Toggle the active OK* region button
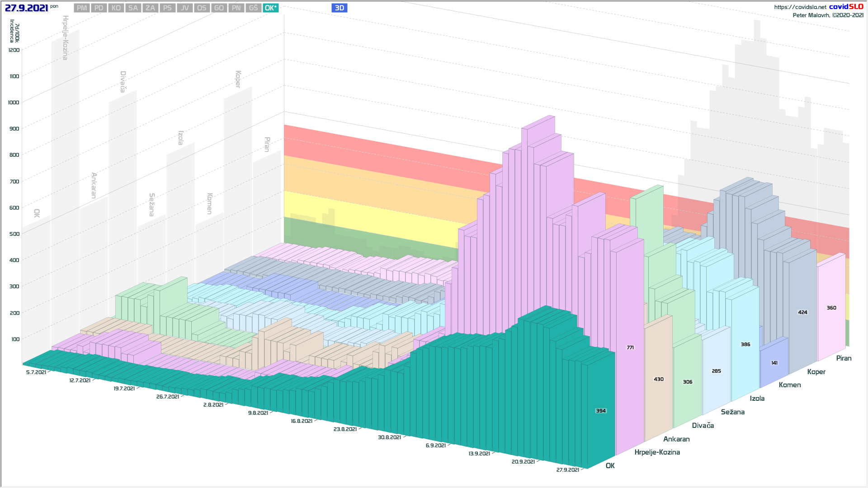This screenshot has width=868, height=488. coord(270,8)
